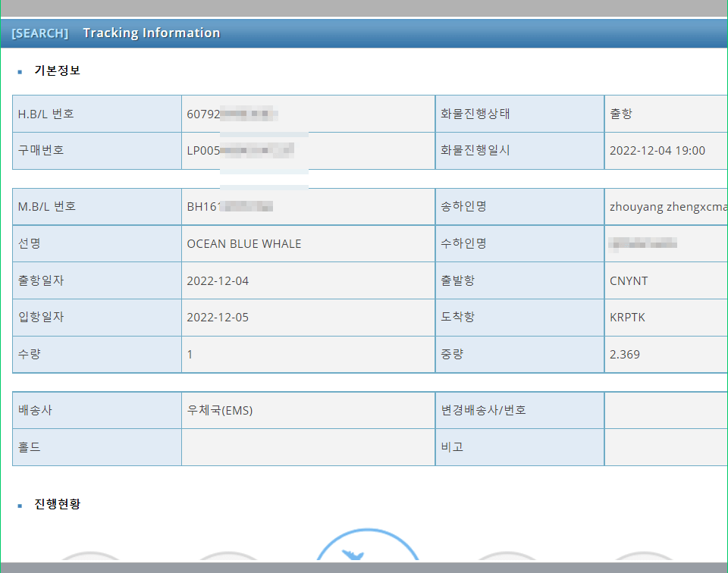The image size is (728, 573).
Task: Select the carrier value 우체국(EMS)
Action: tap(220, 410)
